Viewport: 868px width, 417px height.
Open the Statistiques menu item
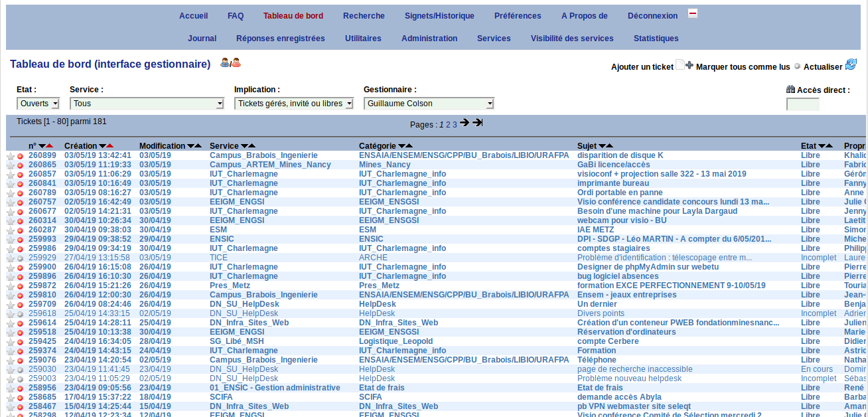[656, 39]
